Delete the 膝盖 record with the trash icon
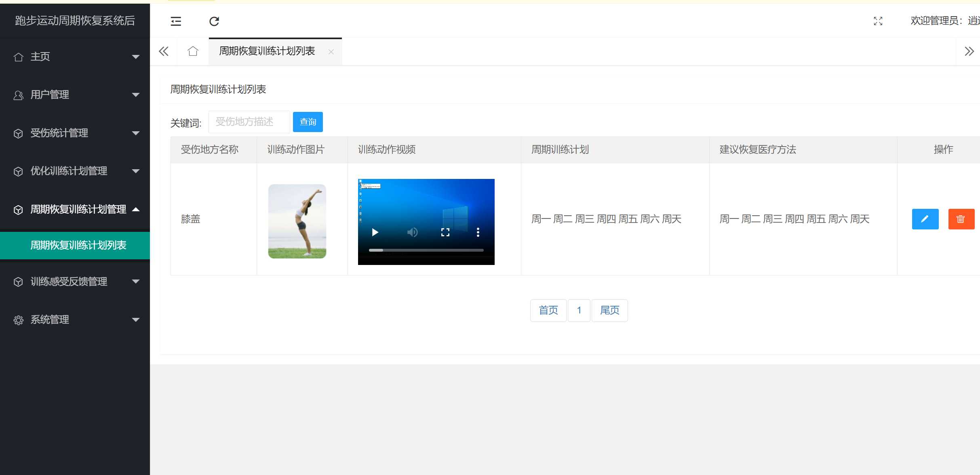The height and width of the screenshot is (475, 980). pyautogui.click(x=961, y=219)
